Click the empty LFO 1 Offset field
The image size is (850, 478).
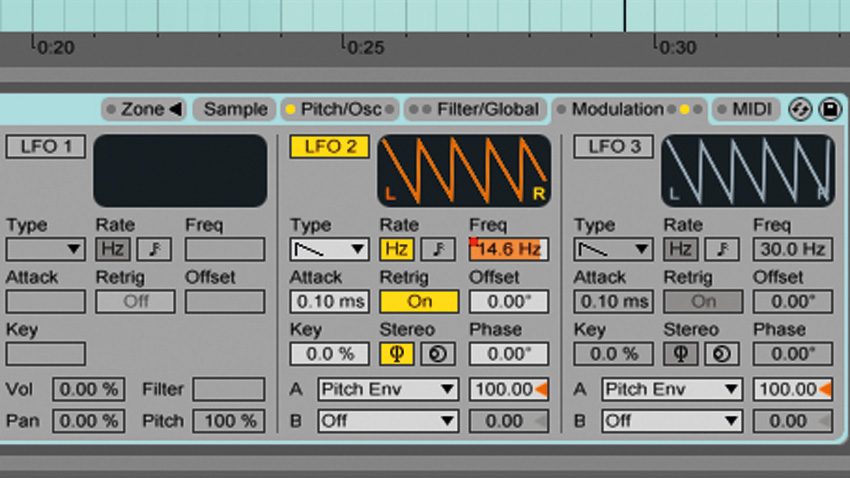[225, 302]
